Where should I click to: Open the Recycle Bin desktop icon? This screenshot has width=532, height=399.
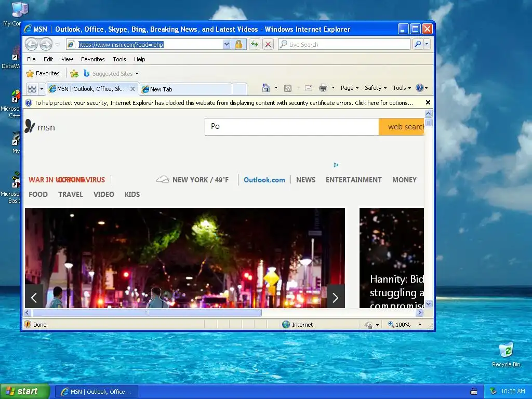[x=506, y=355]
